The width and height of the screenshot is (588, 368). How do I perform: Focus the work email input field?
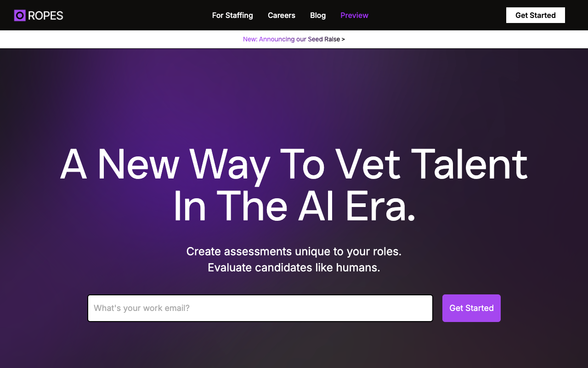[260, 308]
